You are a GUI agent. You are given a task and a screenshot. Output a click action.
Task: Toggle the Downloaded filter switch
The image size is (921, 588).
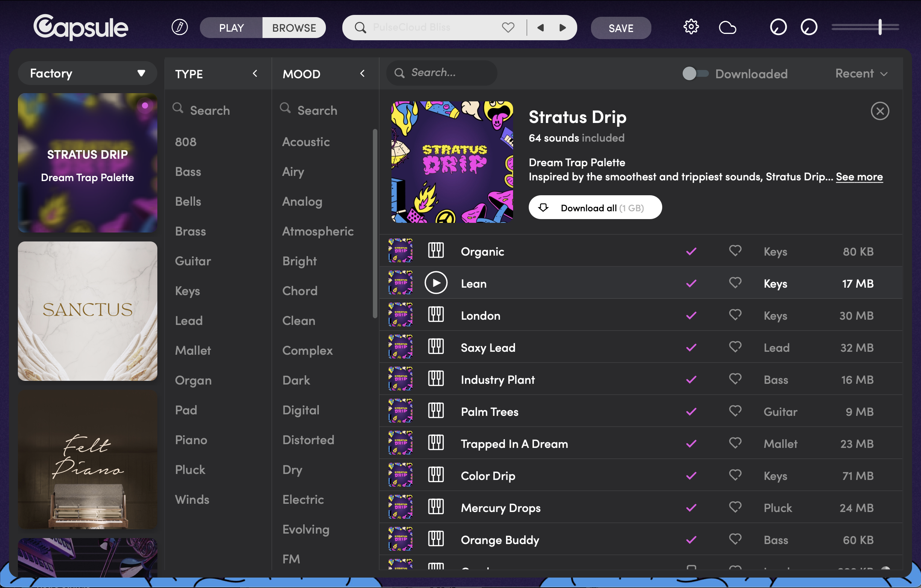coord(695,73)
